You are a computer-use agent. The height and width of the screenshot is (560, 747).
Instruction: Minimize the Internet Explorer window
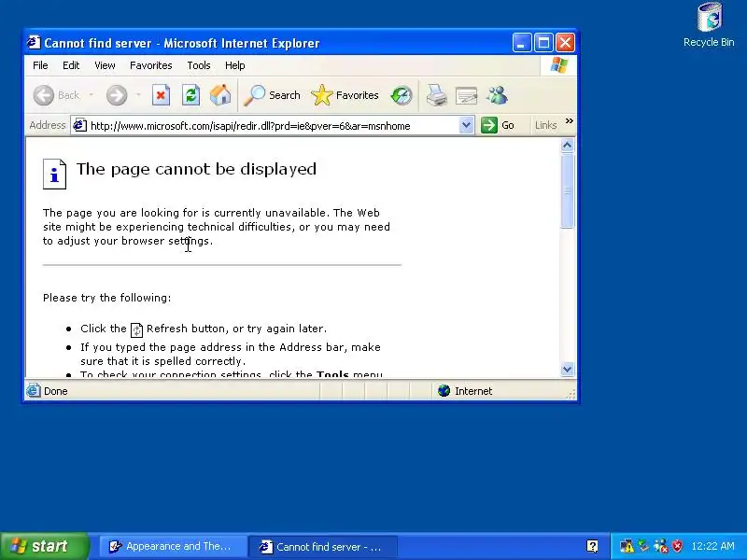click(522, 43)
